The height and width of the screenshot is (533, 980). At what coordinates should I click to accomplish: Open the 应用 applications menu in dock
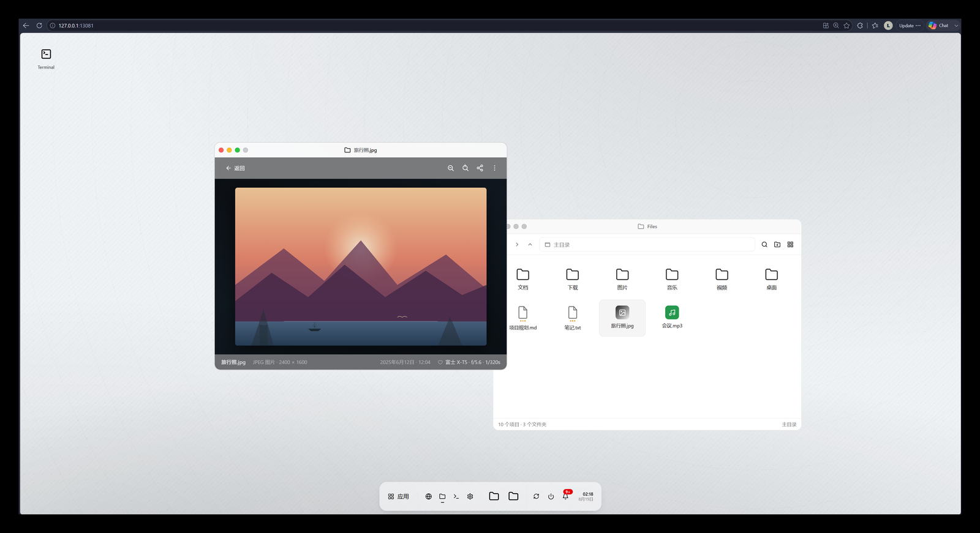tap(399, 496)
